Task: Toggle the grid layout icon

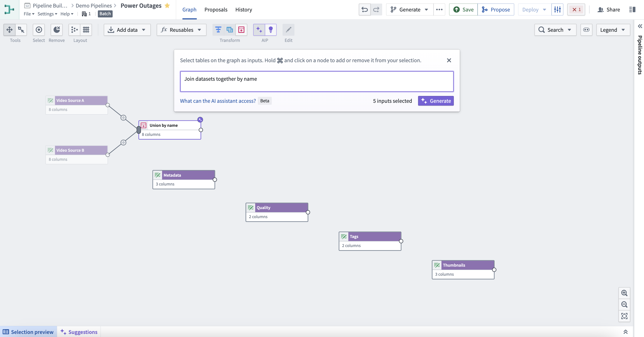Action: (86, 30)
